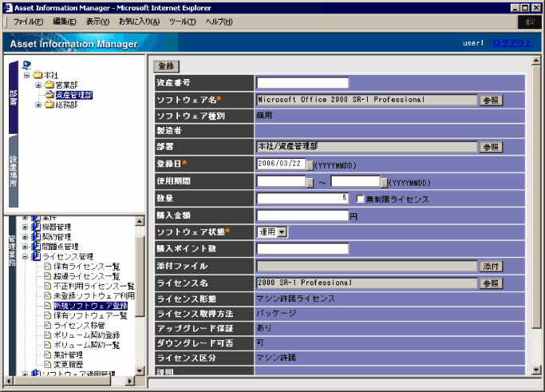Open the お気に入り(A) menu
Viewport: 545px width, 392px height.
click(x=139, y=22)
